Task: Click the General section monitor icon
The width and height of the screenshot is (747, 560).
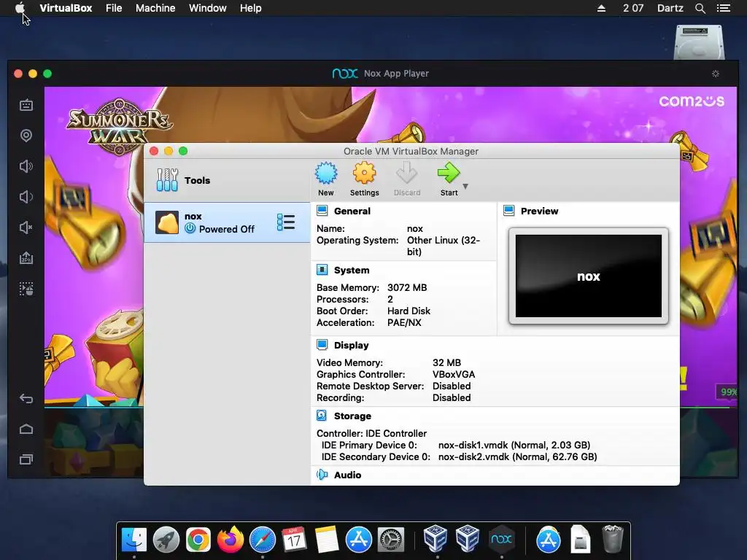Action: click(322, 211)
